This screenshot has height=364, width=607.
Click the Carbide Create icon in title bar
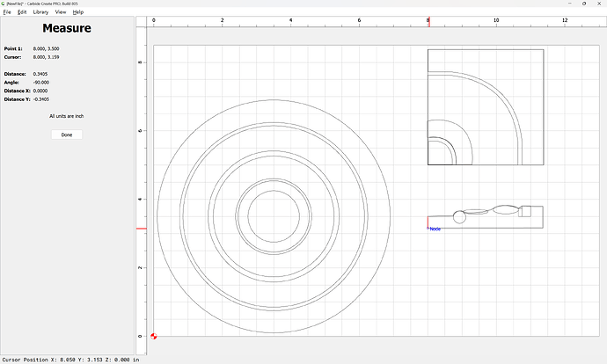click(4, 4)
